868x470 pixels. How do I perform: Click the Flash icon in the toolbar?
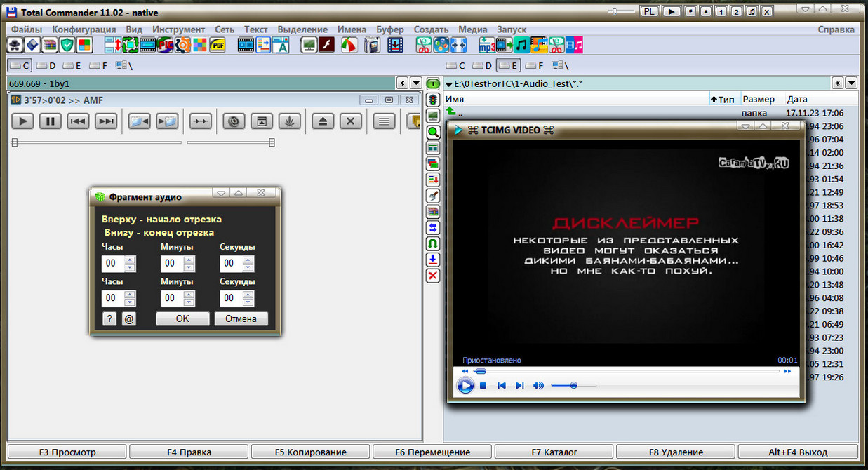pyautogui.click(x=326, y=46)
